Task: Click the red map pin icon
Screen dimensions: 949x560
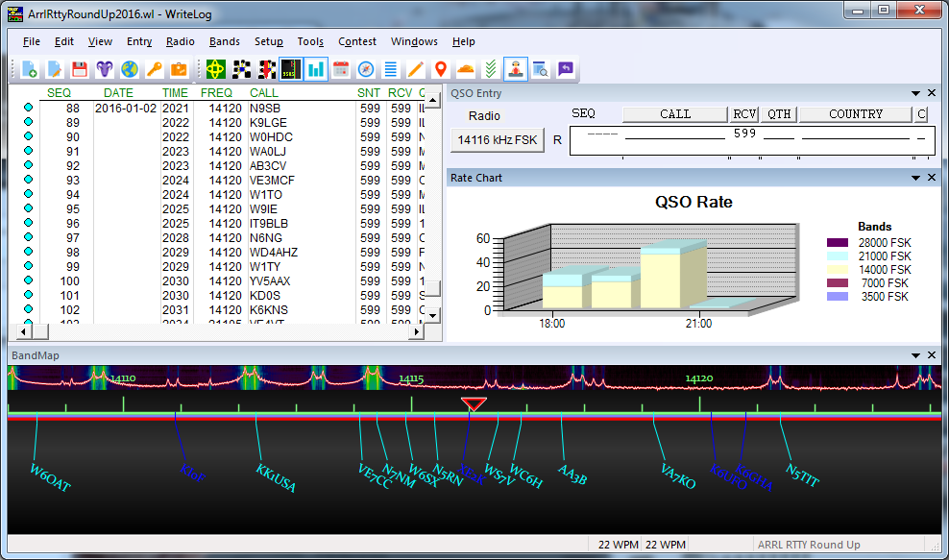Action: tap(441, 69)
